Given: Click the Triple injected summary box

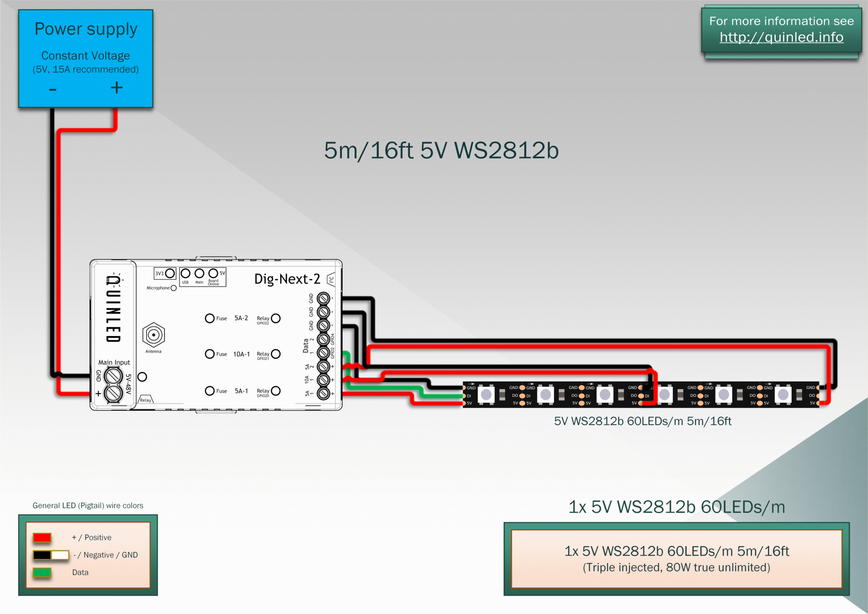Looking at the screenshot, I should tap(676, 559).
